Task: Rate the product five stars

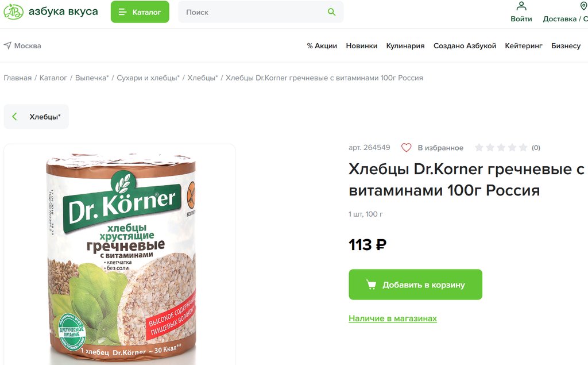Action: point(523,148)
